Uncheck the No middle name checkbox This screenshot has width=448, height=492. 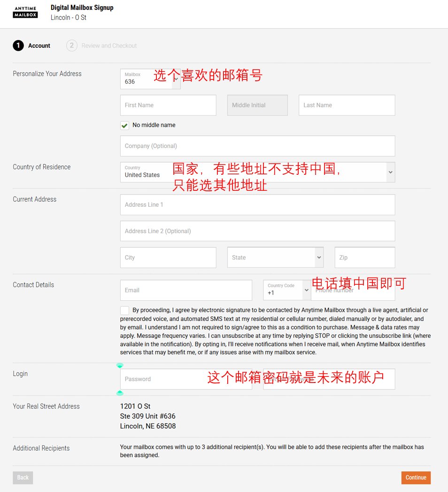click(124, 125)
